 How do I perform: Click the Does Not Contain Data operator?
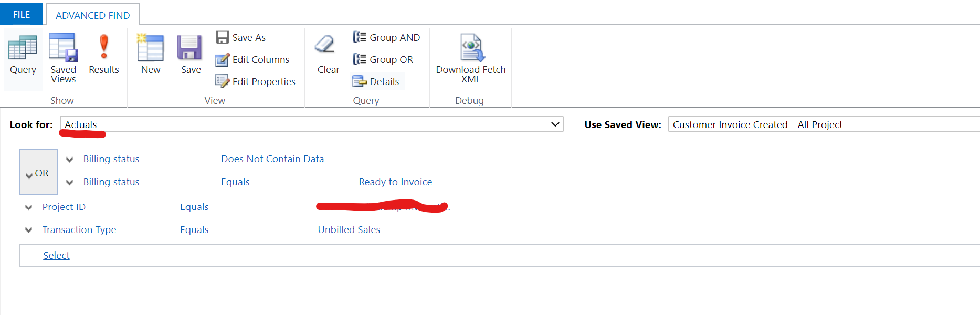[x=272, y=159]
